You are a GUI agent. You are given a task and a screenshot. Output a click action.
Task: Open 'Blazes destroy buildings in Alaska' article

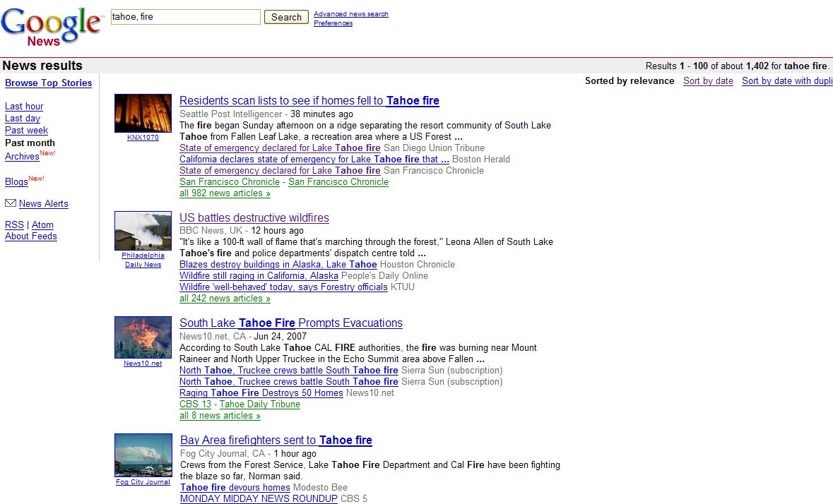[278, 265]
